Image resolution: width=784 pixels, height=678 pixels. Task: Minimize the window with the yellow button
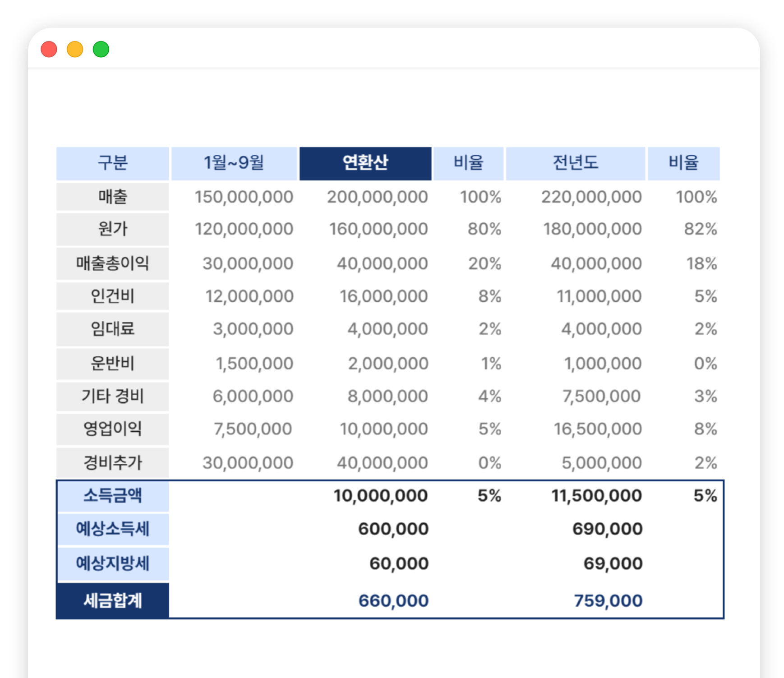(75, 49)
